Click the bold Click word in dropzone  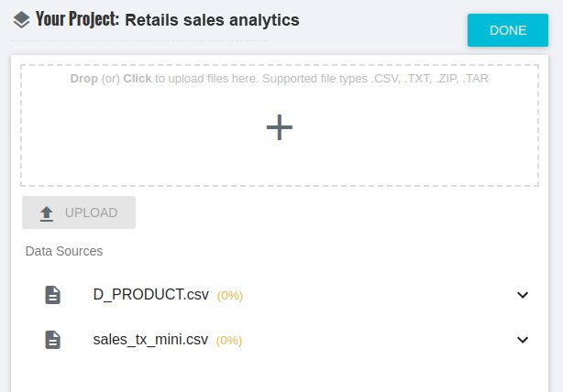pos(138,78)
